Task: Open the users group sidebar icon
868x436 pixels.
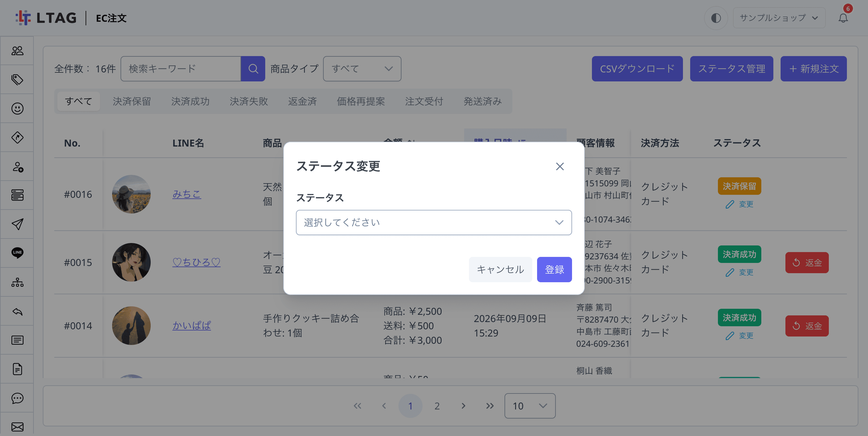Action: (17, 51)
